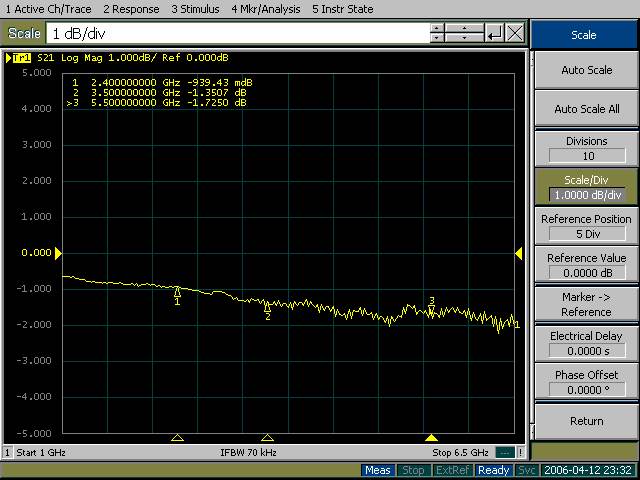Click the Stop 6.5 GHz label
640x480 pixels.
(x=460, y=453)
